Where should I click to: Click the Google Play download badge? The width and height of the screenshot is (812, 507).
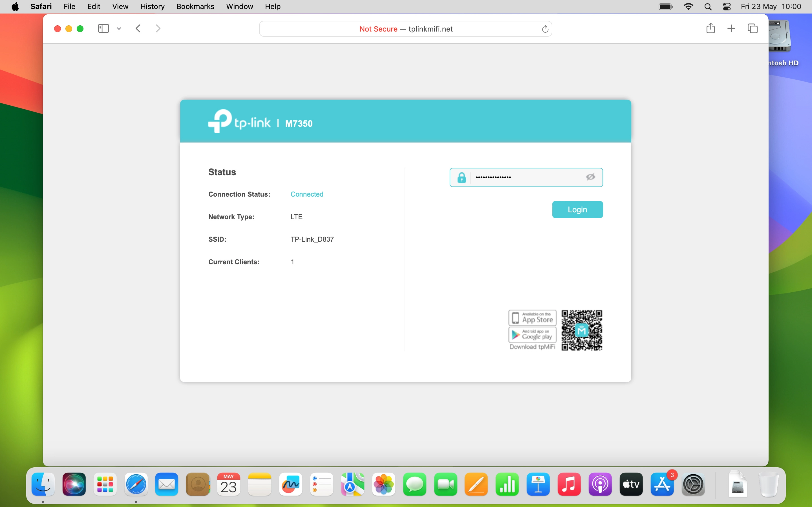(x=533, y=334)
